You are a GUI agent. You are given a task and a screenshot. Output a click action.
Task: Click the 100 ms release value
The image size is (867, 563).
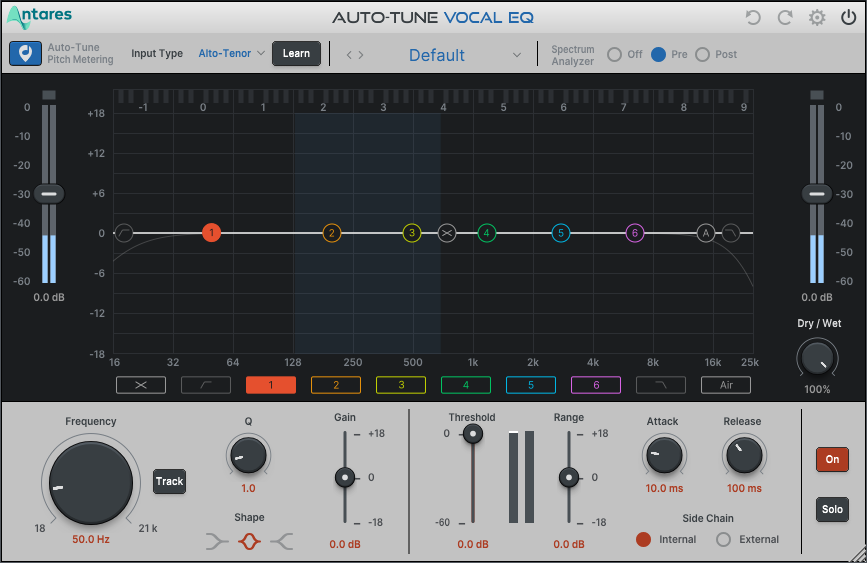tap(744, 488)
